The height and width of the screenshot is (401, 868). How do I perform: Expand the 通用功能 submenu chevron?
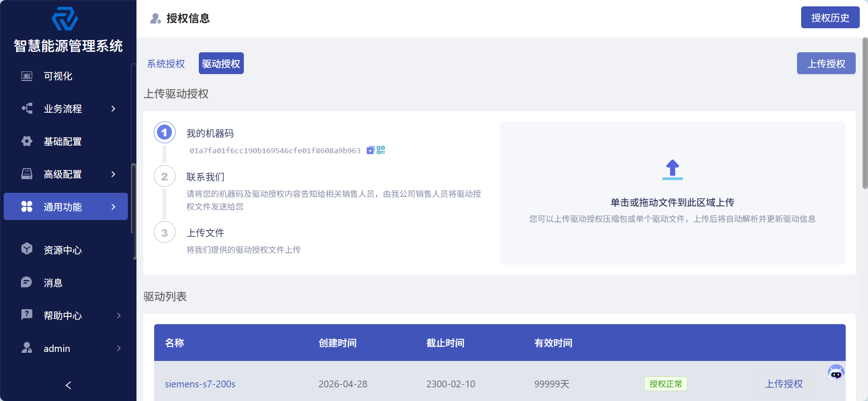tap(113, 207)
